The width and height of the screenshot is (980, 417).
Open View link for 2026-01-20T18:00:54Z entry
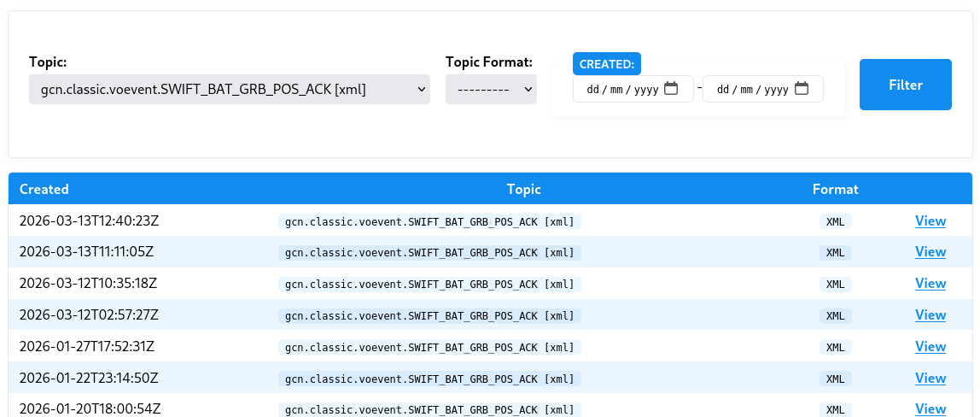click(930, 409)
